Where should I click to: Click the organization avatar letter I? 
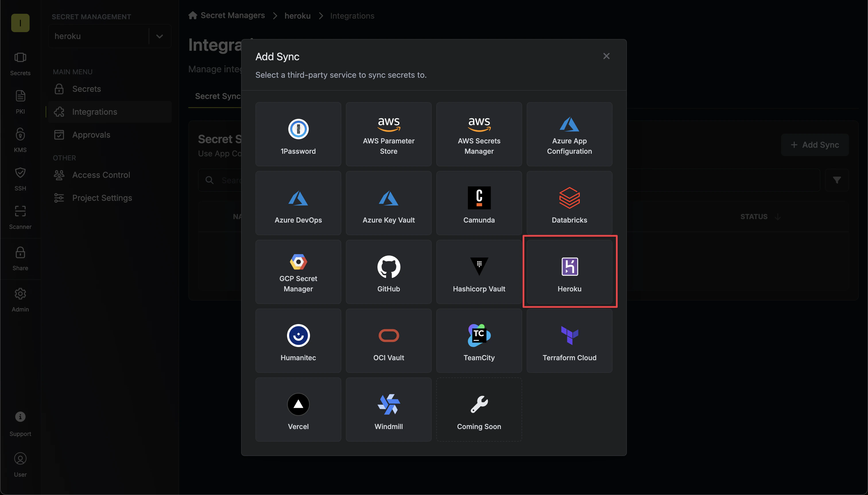pyautogui.click(x=20, y=23)
